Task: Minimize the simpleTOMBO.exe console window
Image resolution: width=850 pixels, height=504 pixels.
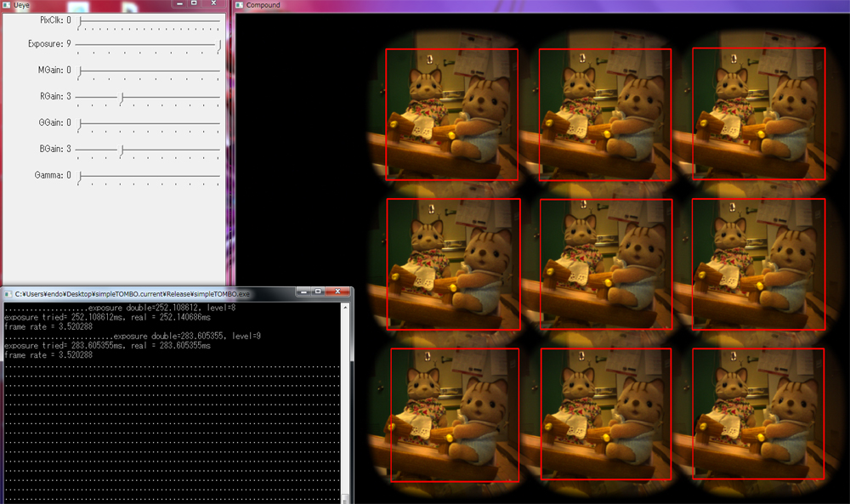Action: click(303, 292)
